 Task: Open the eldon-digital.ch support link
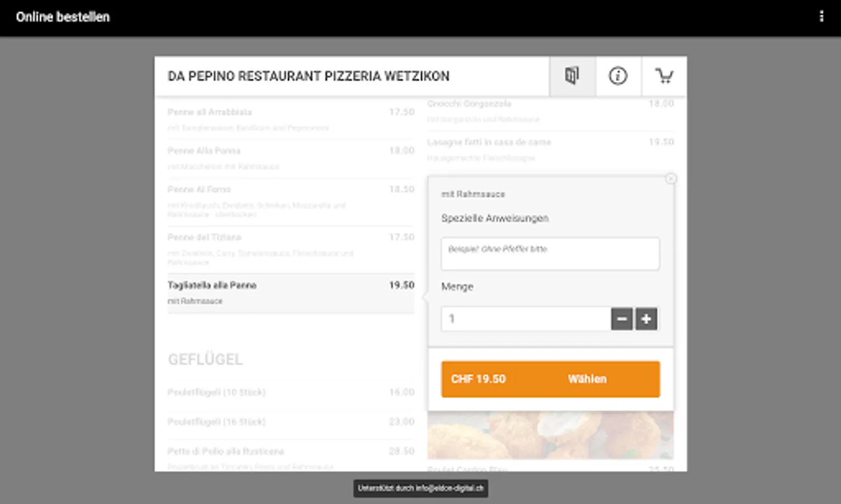pyautogui.click(x=420, y=488)
